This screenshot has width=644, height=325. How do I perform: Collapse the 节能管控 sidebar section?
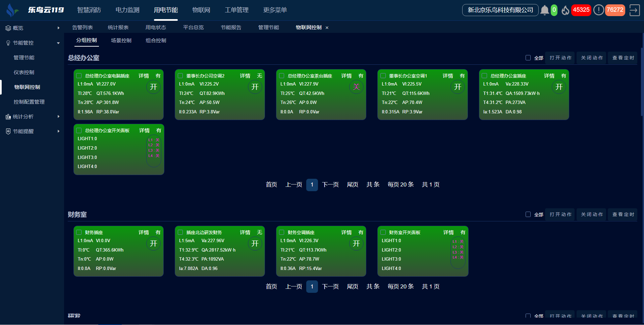[x=58, y=43]
